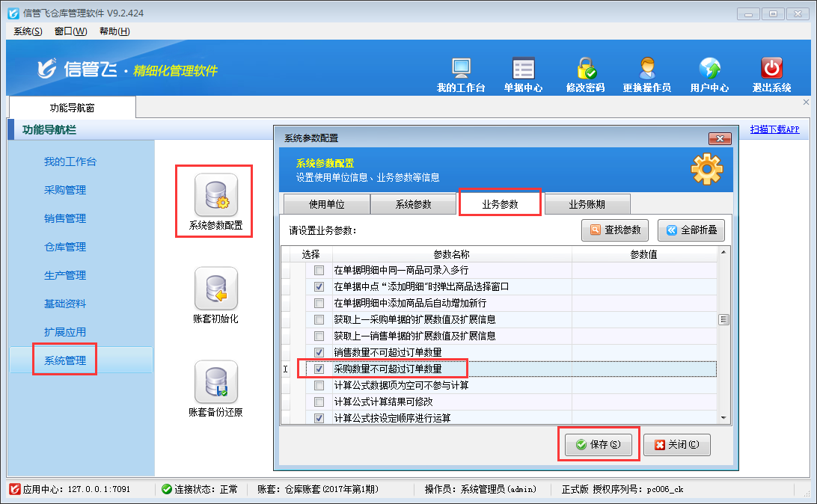Uncheck 采购数量不可超过订单数量 checkbox
817x504 pixels.
pyautogui.click(x=319, y=369)
